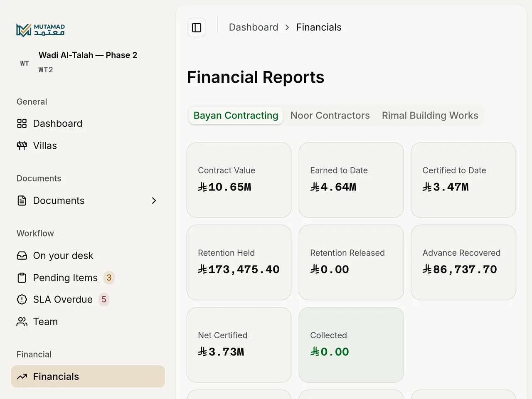Click the Retention Released card
The width and height of the screenshot is (532, 399).
point(351,262)
